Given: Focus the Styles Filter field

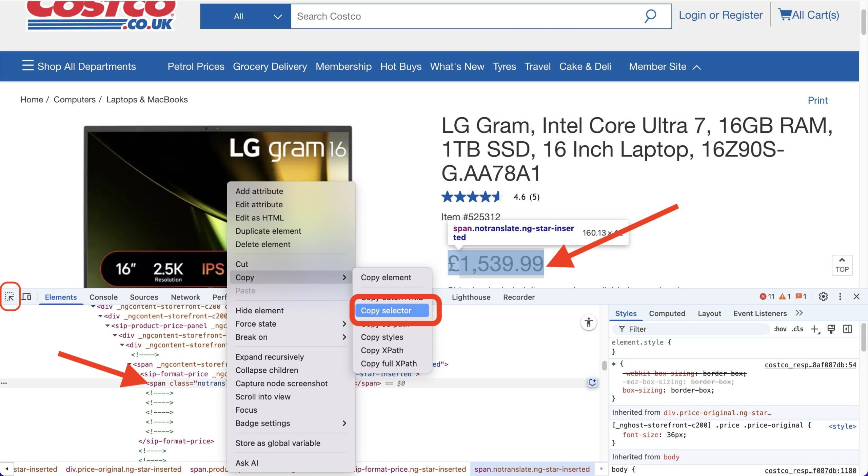Looking at the screenshot, I should coord(692,329).
